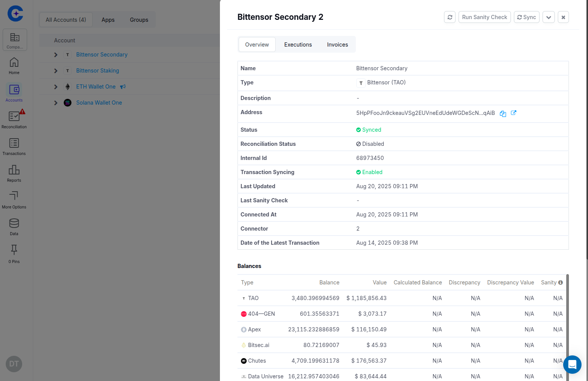Click the Solana Wallet One logo icon

pos(68,103)
